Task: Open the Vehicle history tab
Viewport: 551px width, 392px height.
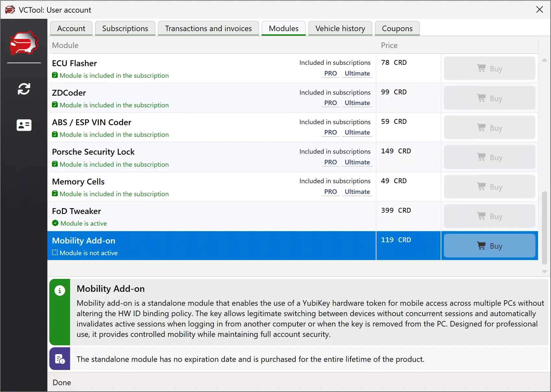Action: [340, 29]
